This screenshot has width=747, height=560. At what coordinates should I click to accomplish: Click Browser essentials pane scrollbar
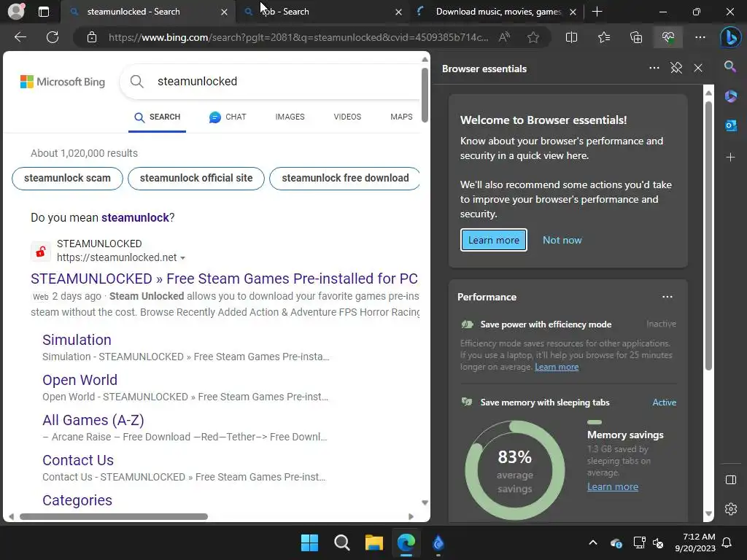pyautogui.click(x=708, y=236)
